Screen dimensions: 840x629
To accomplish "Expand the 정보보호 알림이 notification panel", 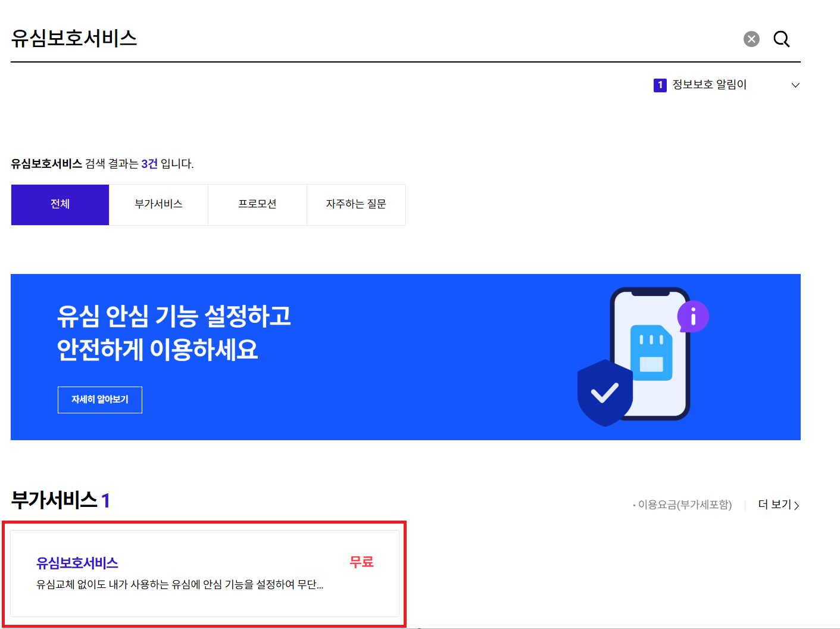I will click(795, 85).
